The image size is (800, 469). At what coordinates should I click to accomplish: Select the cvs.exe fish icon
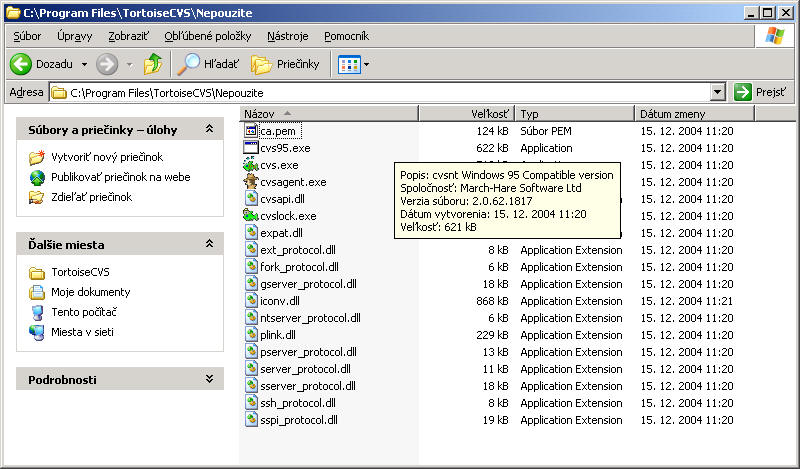pos(251,164)
